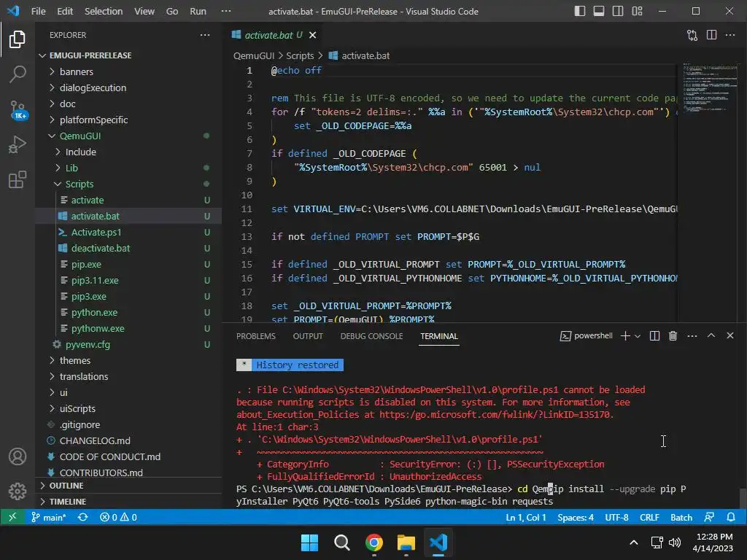Click Scripts in the breadcrumb

[x=300, y=55]
